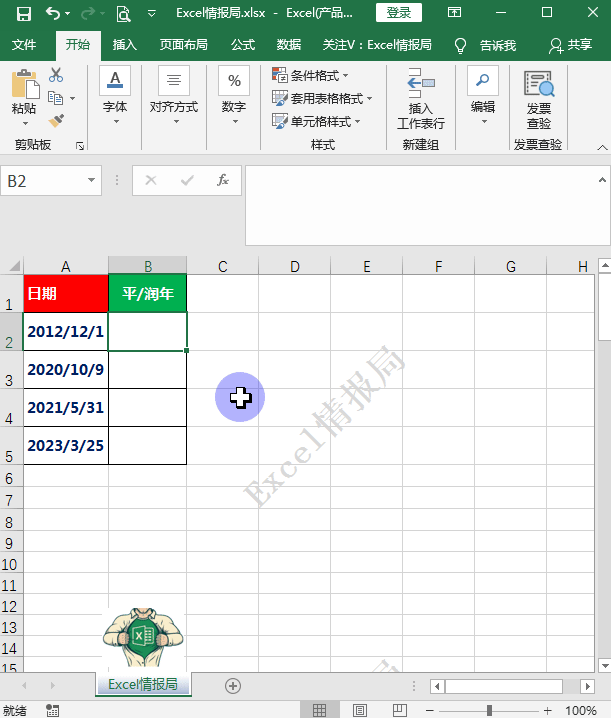Click the Excel superhero logo image
611x718 pixels.
point(143,637)
